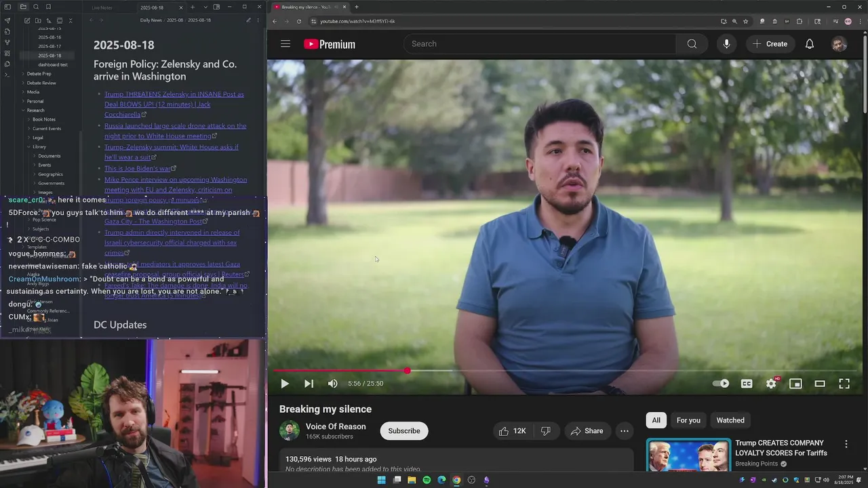Expand the Media folder

point(33,91)
